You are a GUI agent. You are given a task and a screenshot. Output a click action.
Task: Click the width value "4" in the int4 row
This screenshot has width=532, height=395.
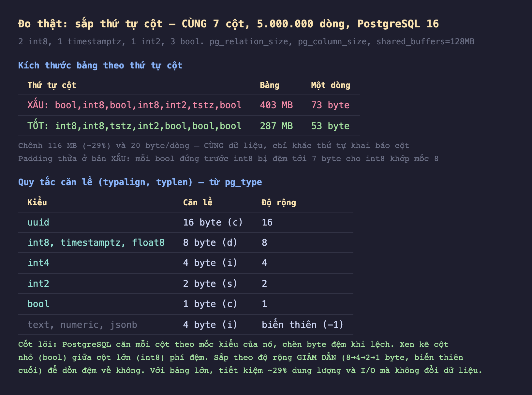tap(264, 263)
